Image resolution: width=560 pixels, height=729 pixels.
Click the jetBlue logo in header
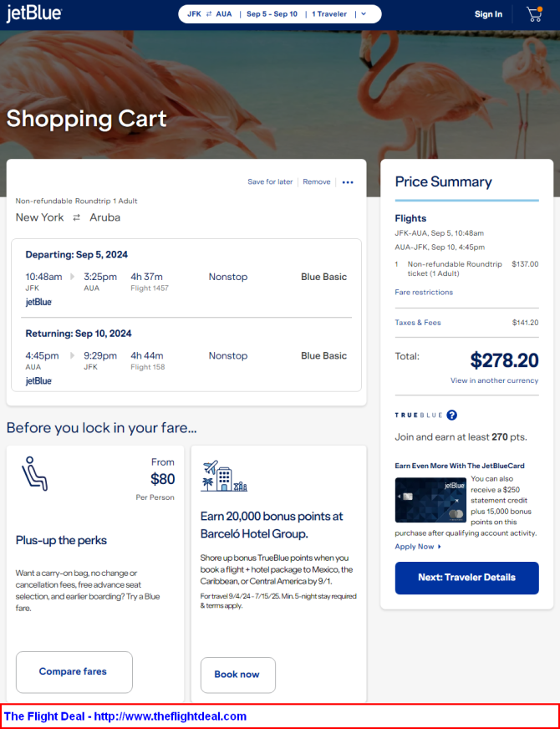[34, 14]
